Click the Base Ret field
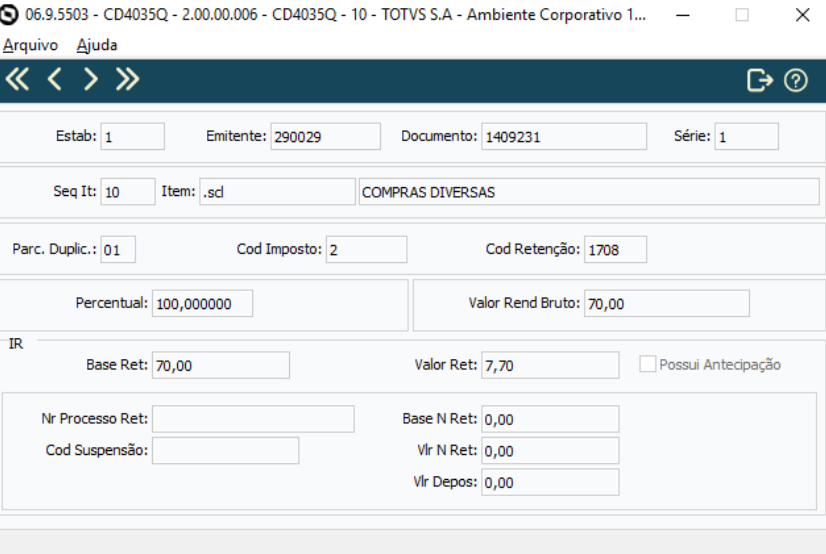Screen dimensions: 826x554 click(221, 365)
